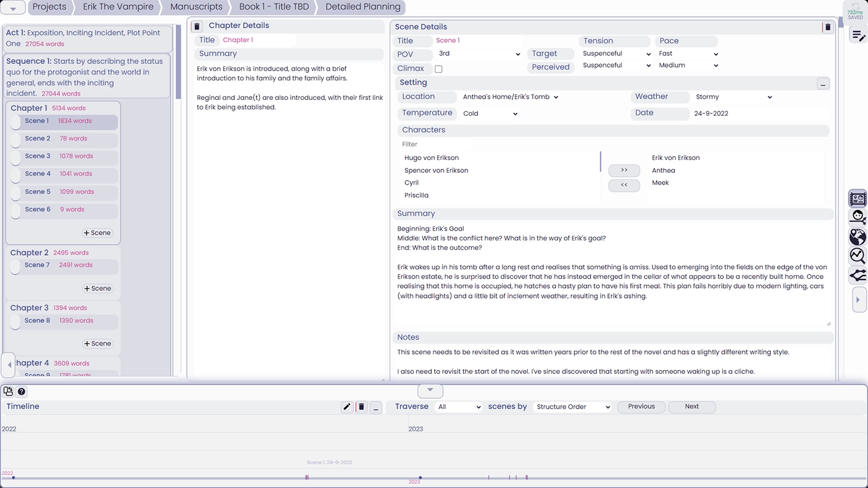This screenshot has height=488, width=868.
Task: Open the film strip scenes panel
Action: (857, 198)
